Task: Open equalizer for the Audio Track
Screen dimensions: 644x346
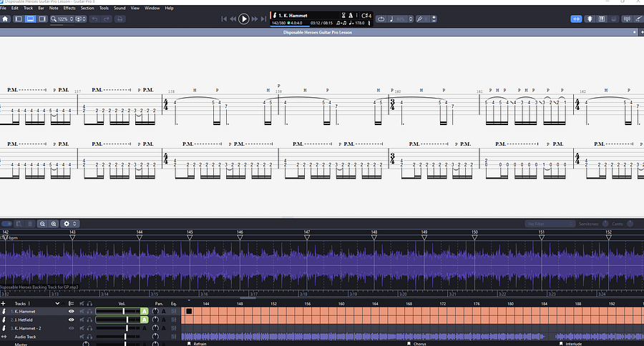Action: click(174, 337)
